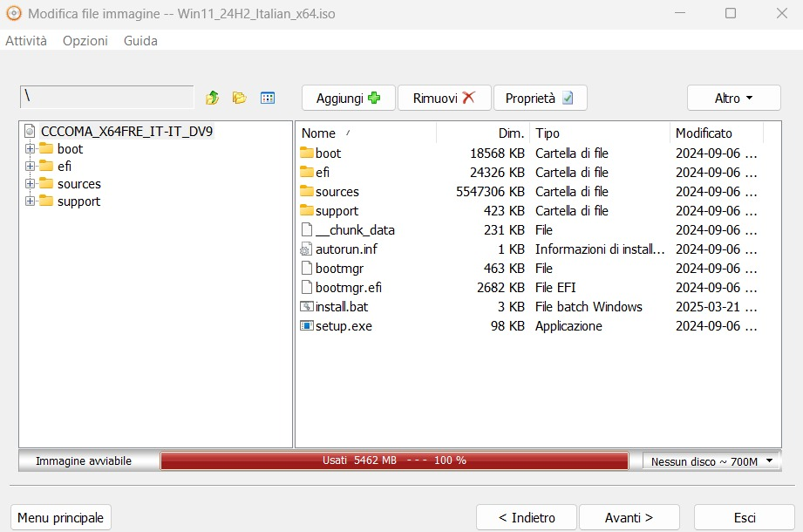The width and height of the screenshot is (803, 532).
Task: Sort by the Dim. column header
Action: (483, 133)
